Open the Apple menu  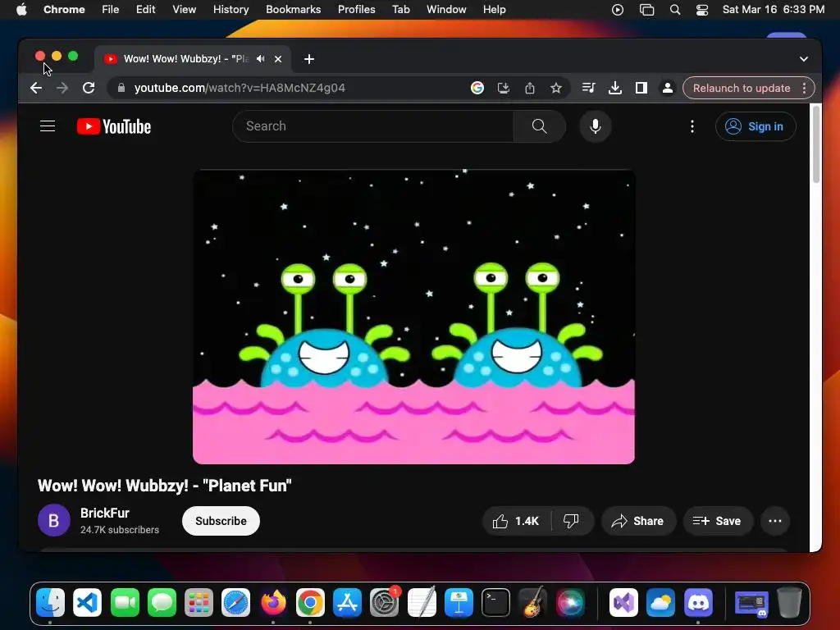point(21,10)
